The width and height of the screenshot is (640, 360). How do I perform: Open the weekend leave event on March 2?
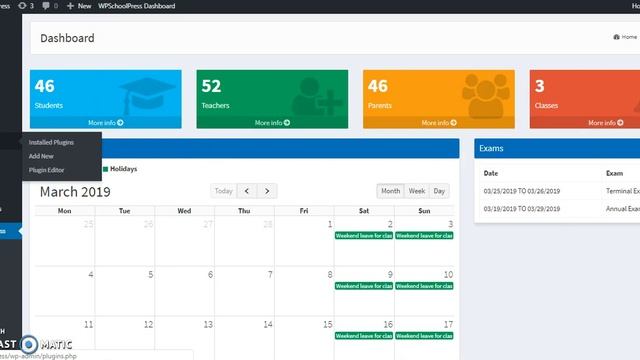pyautogui.click(x=364, y=236)
